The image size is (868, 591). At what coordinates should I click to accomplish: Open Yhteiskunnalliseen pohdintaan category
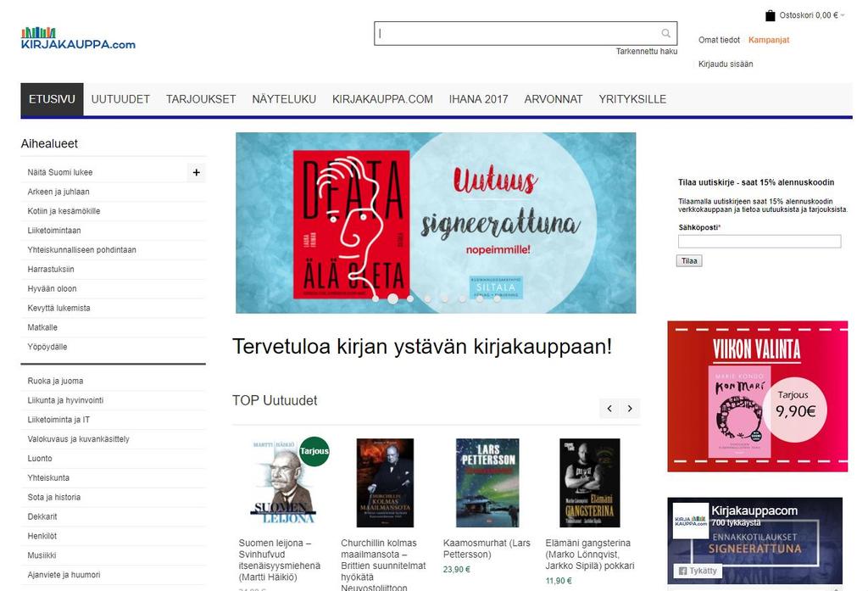tap(81, 250)
